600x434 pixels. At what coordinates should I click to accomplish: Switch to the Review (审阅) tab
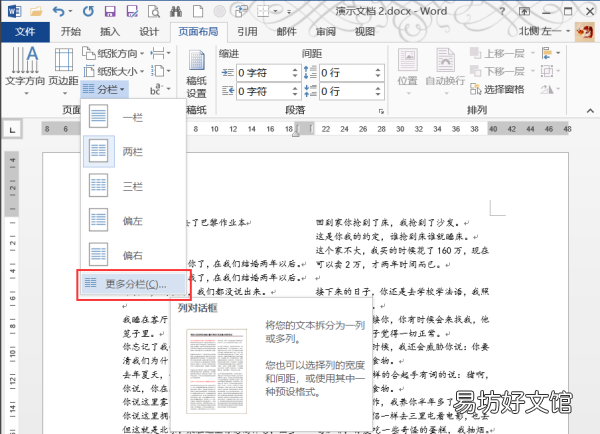click(326, 32)
